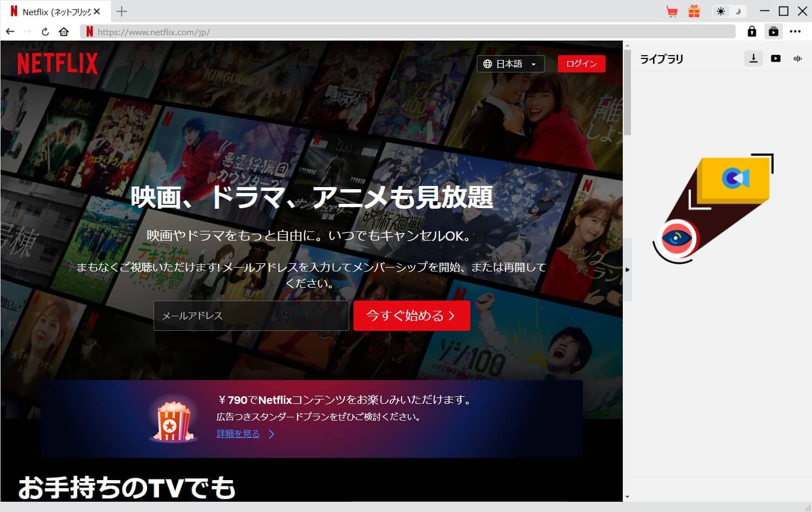Click the 今すぐ始める button
812x512 pixels.
(x=411, y=316)
